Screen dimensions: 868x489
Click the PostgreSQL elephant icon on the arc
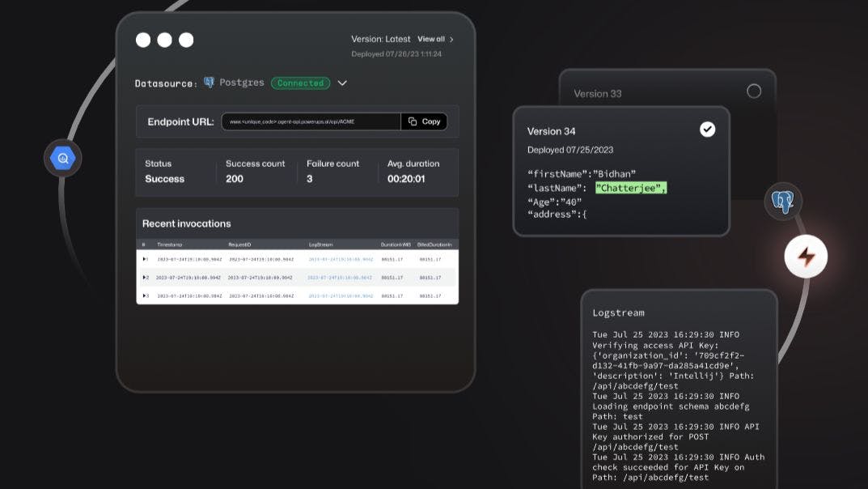[783, 202]
